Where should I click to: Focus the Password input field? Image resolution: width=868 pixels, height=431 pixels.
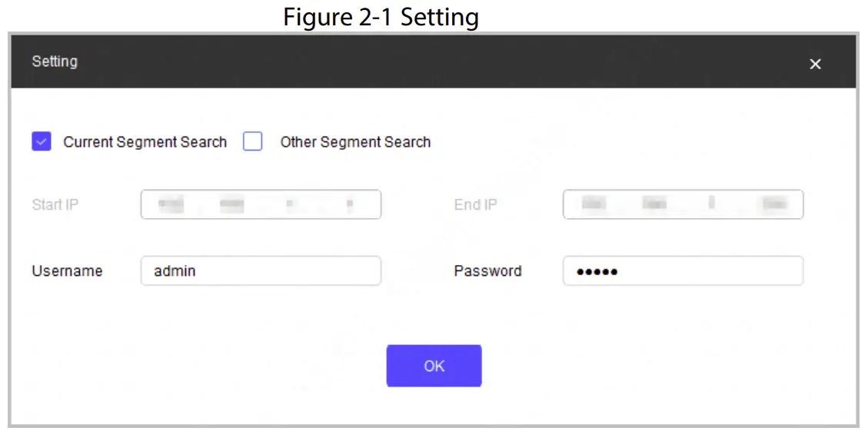pos(683,271)
